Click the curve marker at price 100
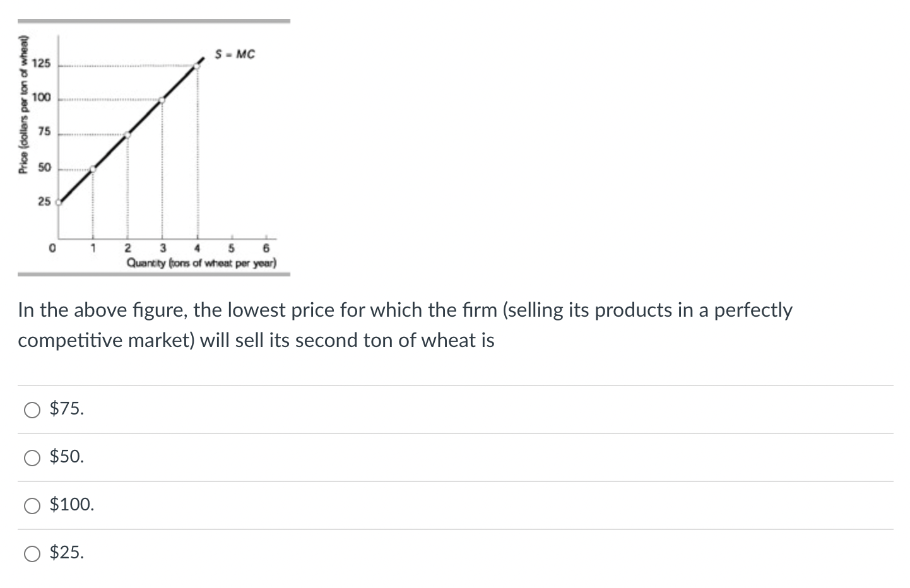Screen dimensions: 910x588 162,100
